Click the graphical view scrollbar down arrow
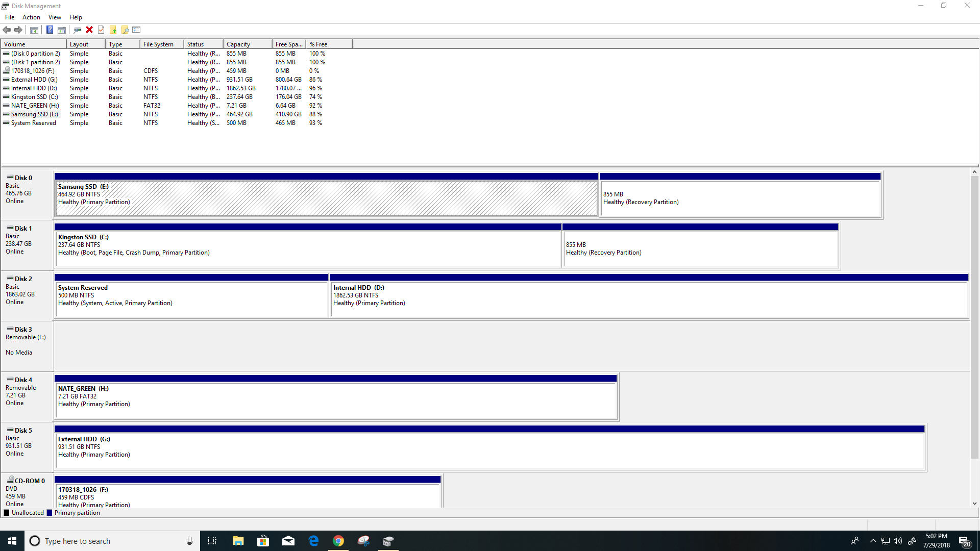 click(974, 504)
